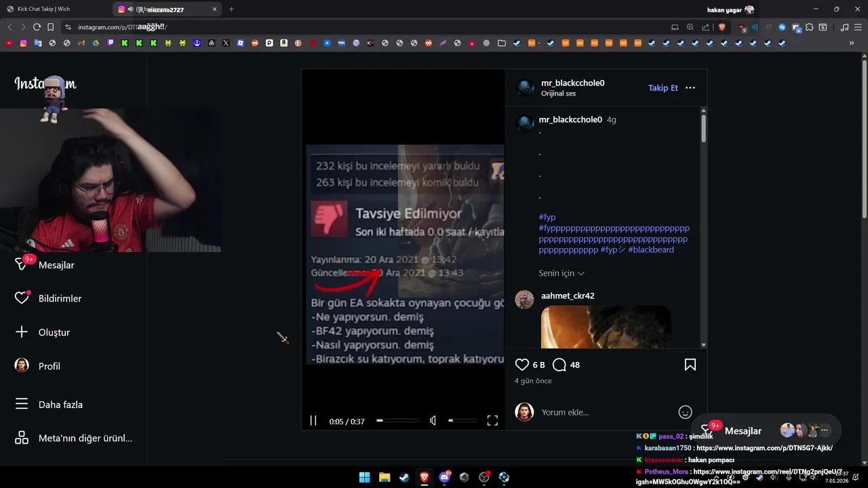The height and width of the screenshot is (488, 868).
Task: Open the three-dot post options menu
Action: [x=690, y=88]
